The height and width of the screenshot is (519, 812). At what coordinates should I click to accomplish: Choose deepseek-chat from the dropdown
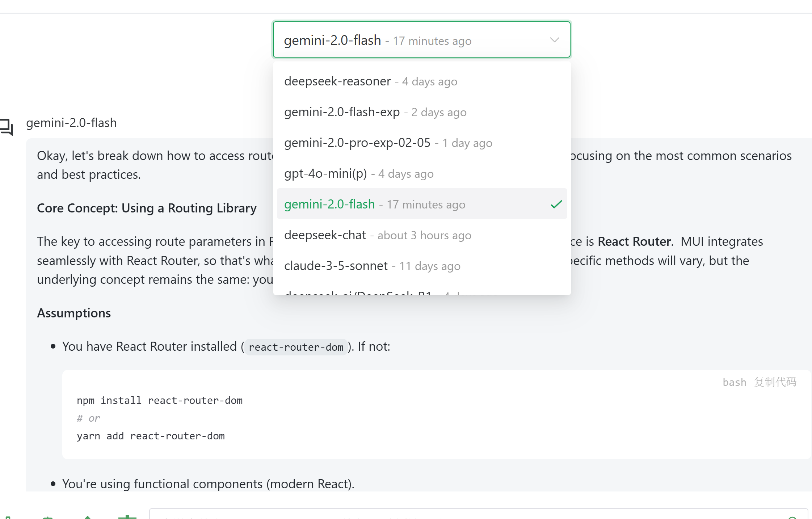click(x=422, y=235)
